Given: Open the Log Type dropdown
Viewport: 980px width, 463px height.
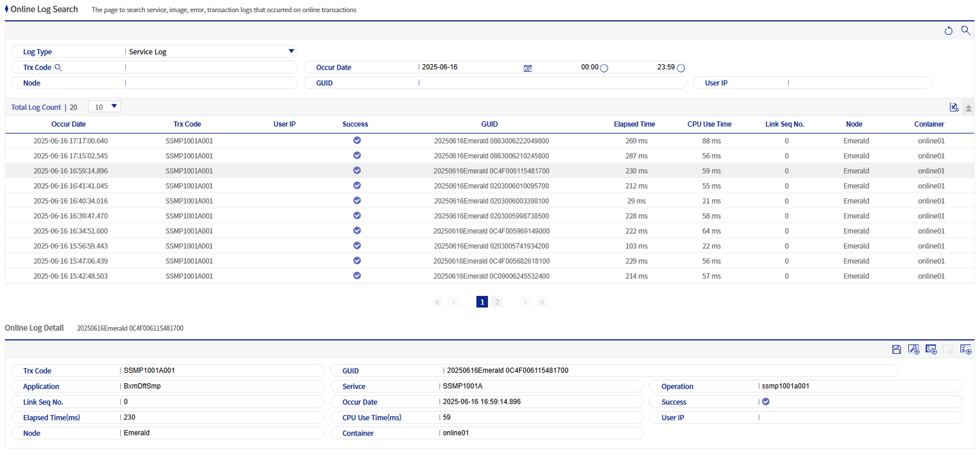Looking at the screenshot, I should (x=292, y=51).
